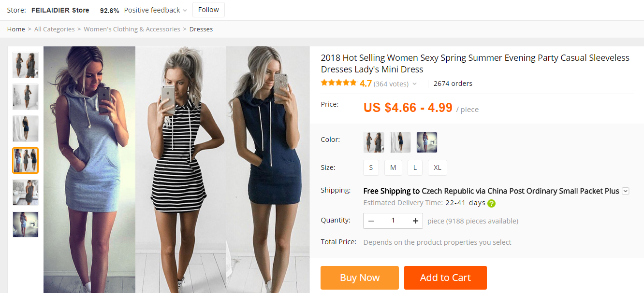Expand the shipping method dropdown arrow
644x293 pixels.
pos(625,191)
